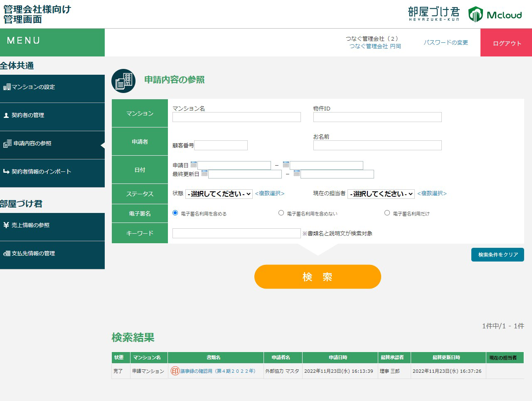
Task: Click the 部屋づけ君 logo
Action: [434, 13]
